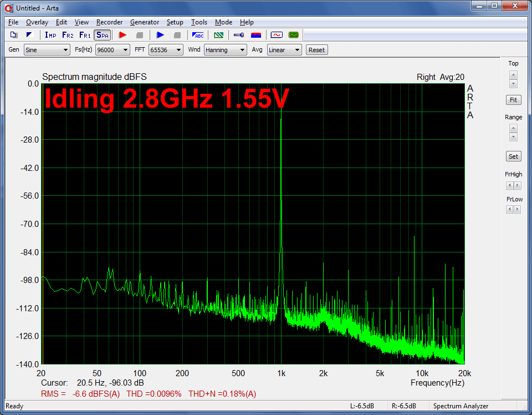Open the View menu
The height and width of the screenshot is (415, 532).
(81, 22)
